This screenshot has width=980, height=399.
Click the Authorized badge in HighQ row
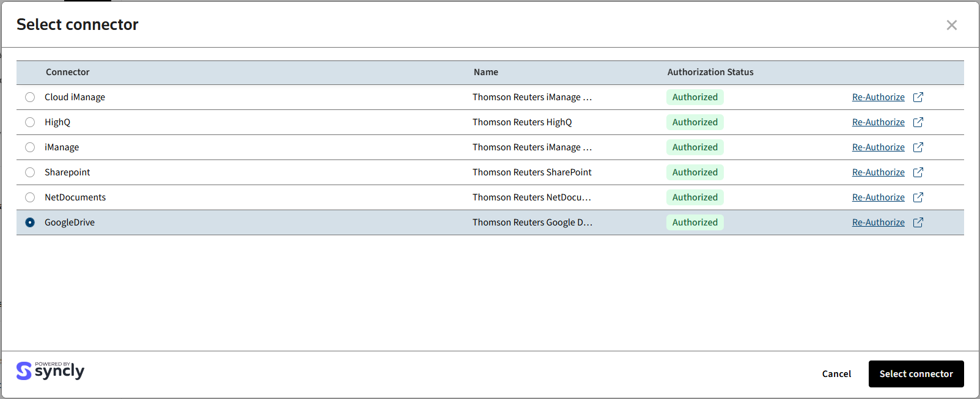click(694, 122)
